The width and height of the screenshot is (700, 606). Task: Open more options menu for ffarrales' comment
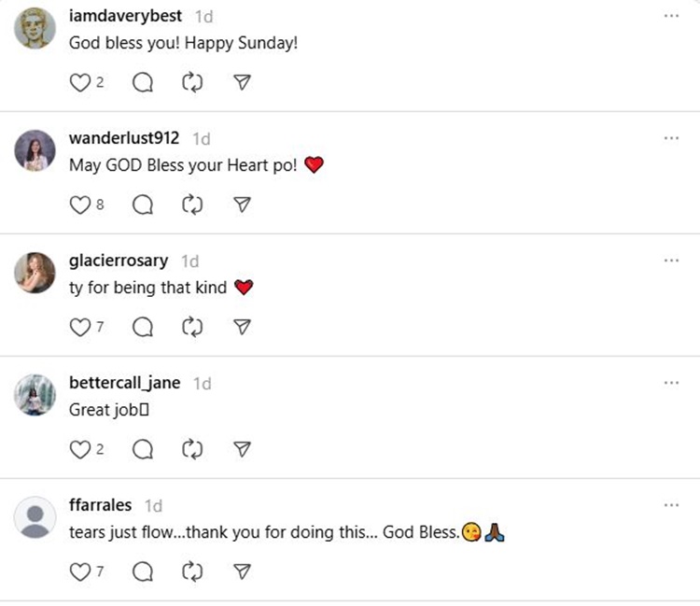point(671,505)
